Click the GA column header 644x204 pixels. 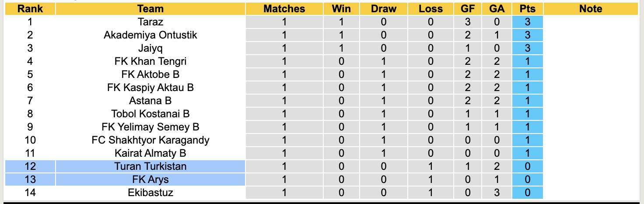click(x=497, y=9)
